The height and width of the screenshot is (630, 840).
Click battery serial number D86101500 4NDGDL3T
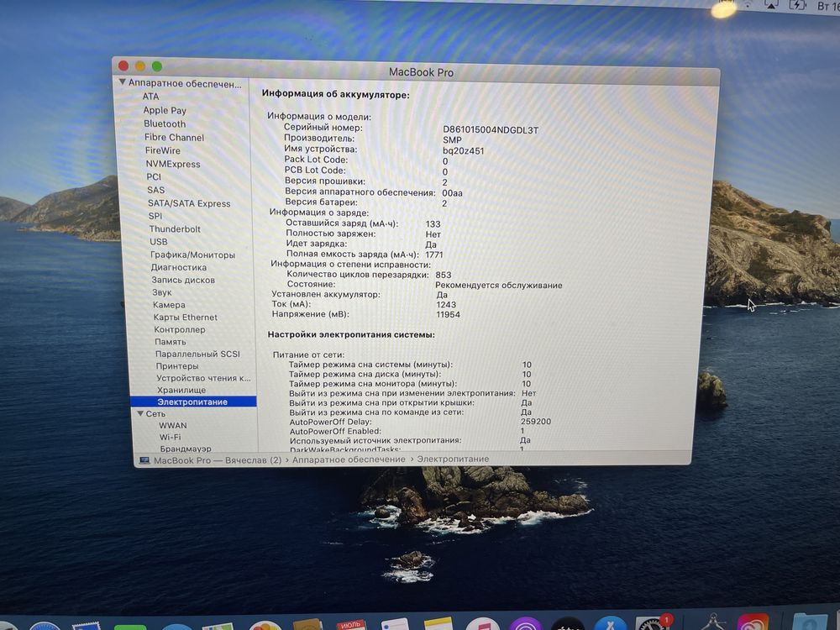pyautogui.click(x=491, y=129)
